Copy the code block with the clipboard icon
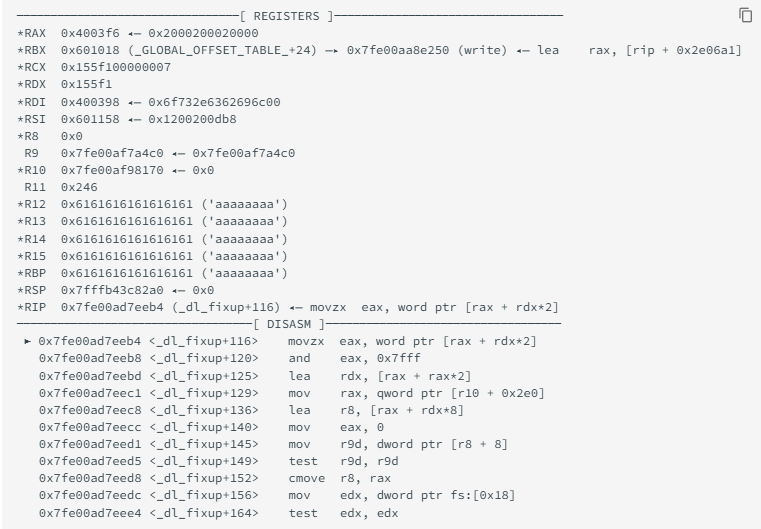The image size is (761, 529). click(745, 15)
